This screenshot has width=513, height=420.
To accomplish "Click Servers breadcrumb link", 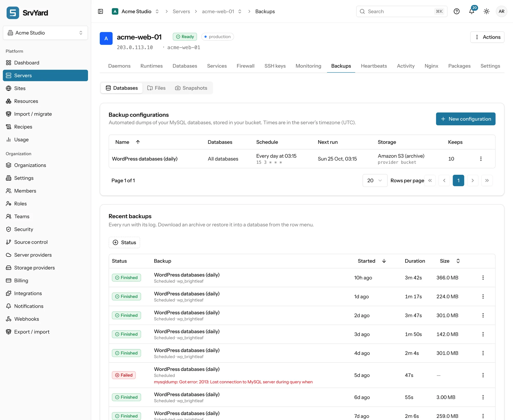I will [181, 12].
